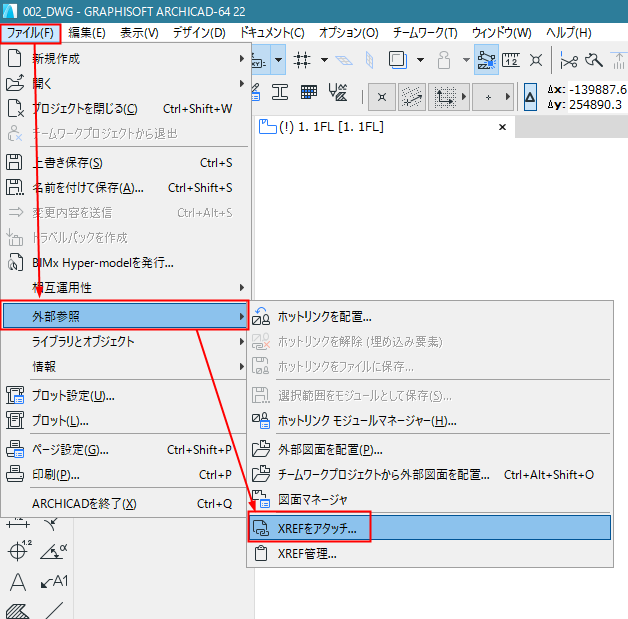Click the I-beam profile toolbar icon
Viewport: 628px width, 619px height.
pos(280,92)
